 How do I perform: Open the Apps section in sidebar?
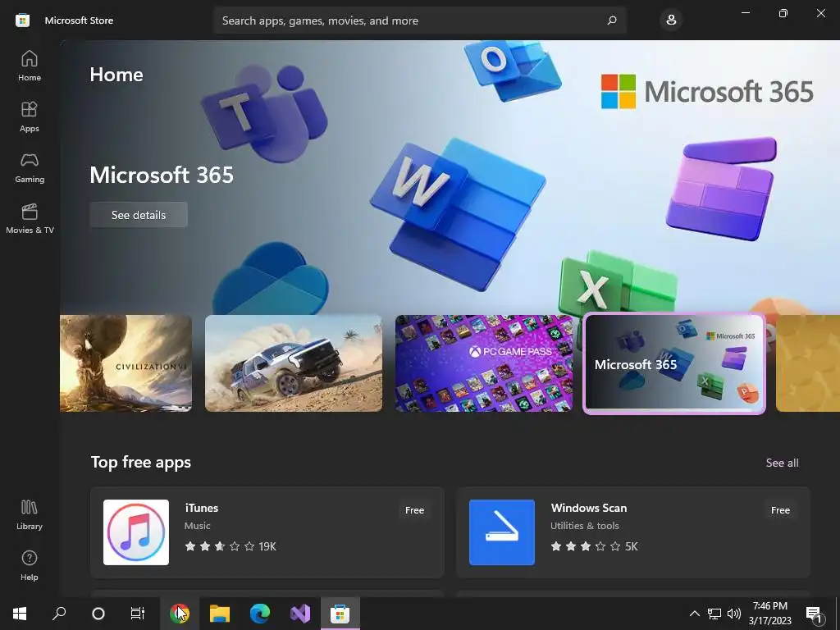click(x=30, y=116)
